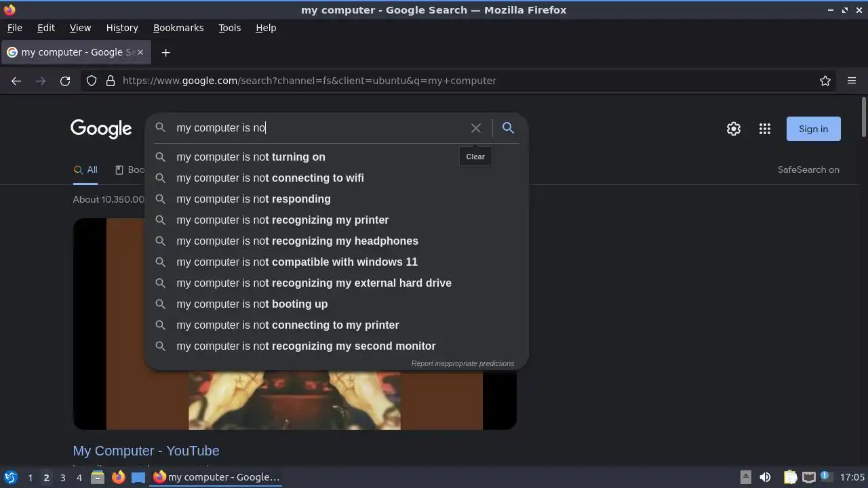This screenshot has height=488, width=868.
Task: Choose suggestion 'not turning on'
Action: click(337, 157)
